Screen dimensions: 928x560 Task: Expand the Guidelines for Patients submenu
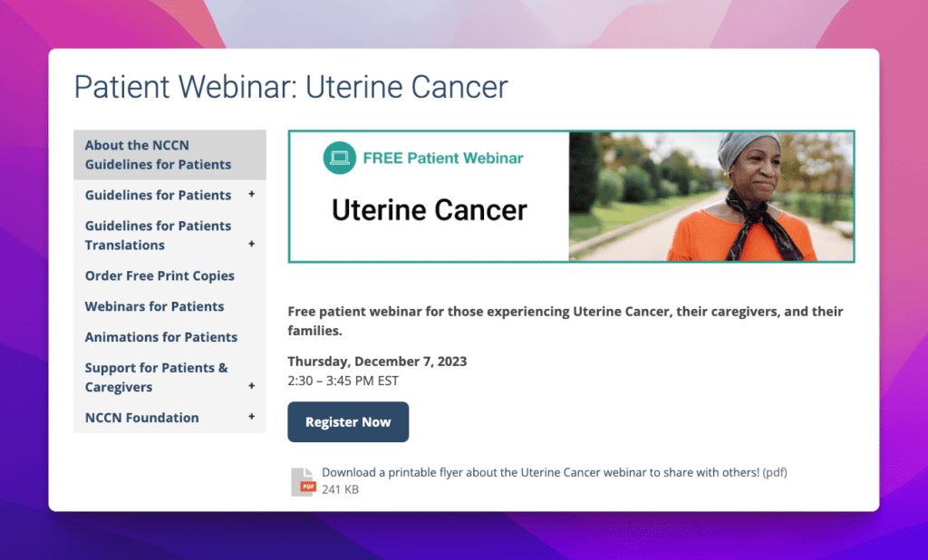tap(252, 194)
